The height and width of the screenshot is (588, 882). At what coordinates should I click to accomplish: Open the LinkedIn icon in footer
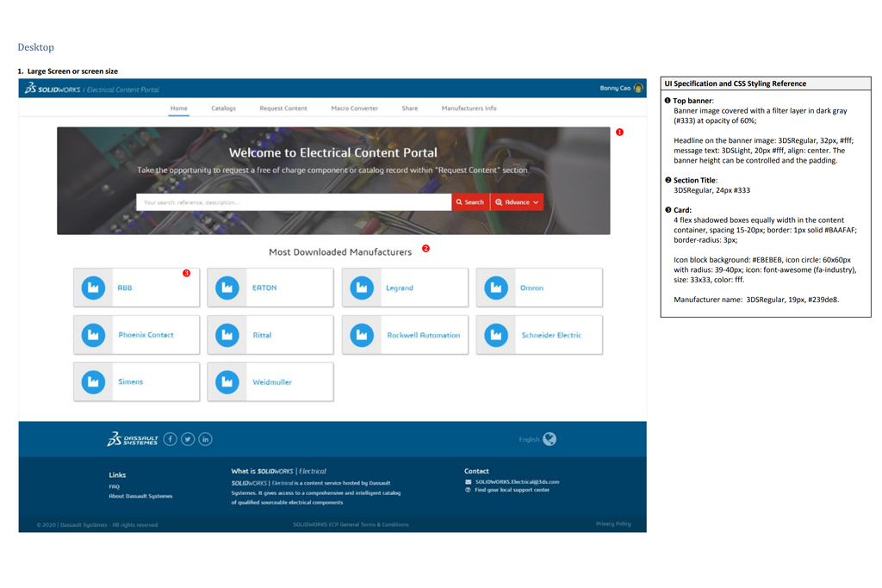coord(205,439)
